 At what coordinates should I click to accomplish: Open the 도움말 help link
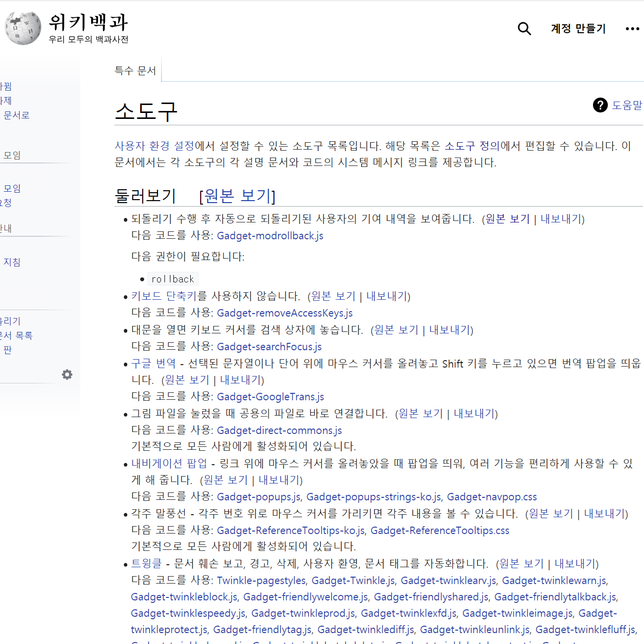pos(627,105)
